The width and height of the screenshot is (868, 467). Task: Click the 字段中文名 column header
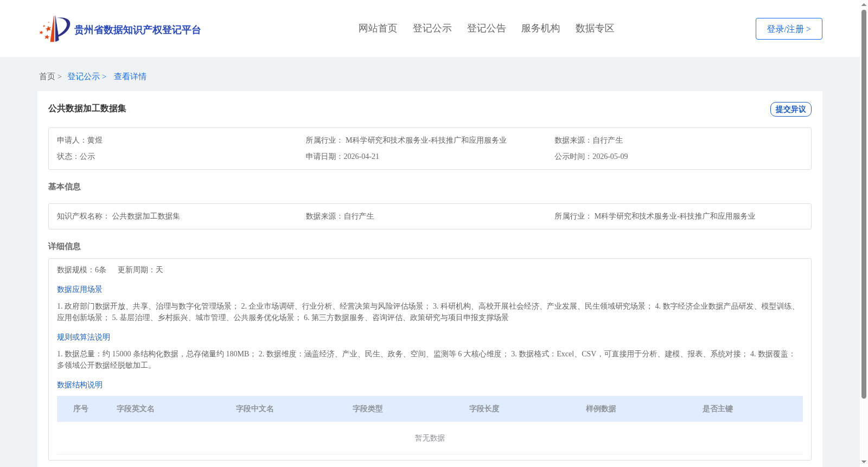coord(255,408)
